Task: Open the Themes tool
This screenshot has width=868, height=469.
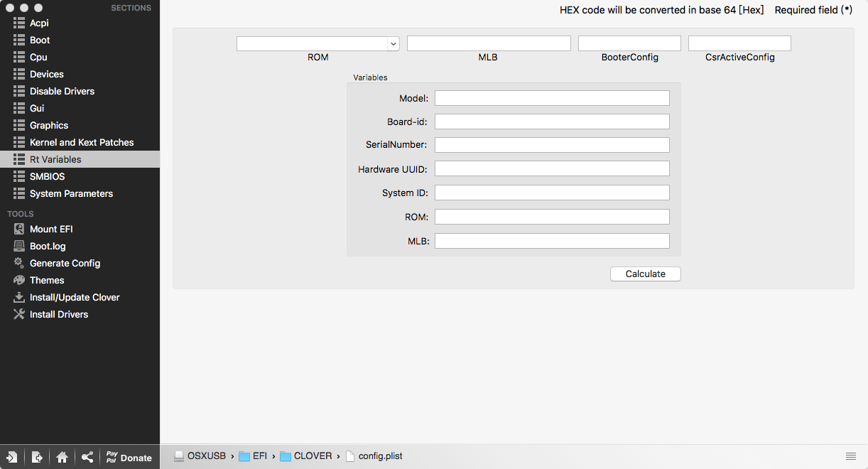Action: 47,280
